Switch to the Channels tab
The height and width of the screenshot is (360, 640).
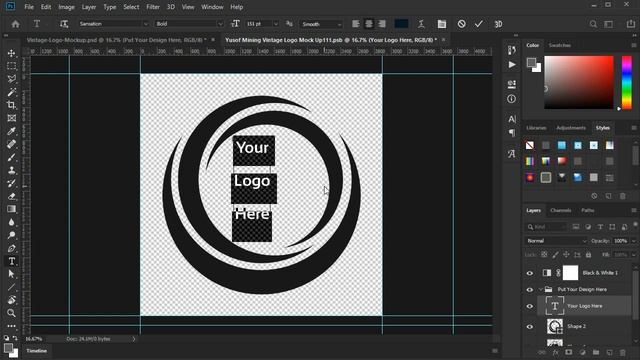(560, 211)
